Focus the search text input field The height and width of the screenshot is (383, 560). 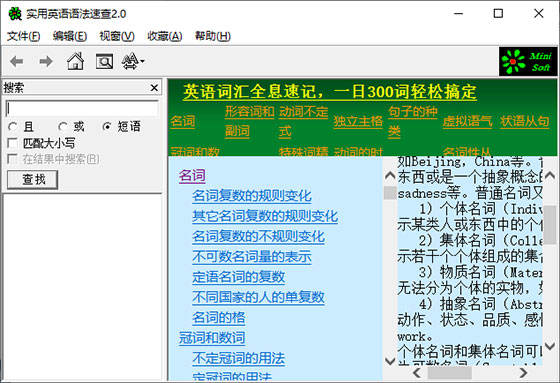[x=82, y=108]
